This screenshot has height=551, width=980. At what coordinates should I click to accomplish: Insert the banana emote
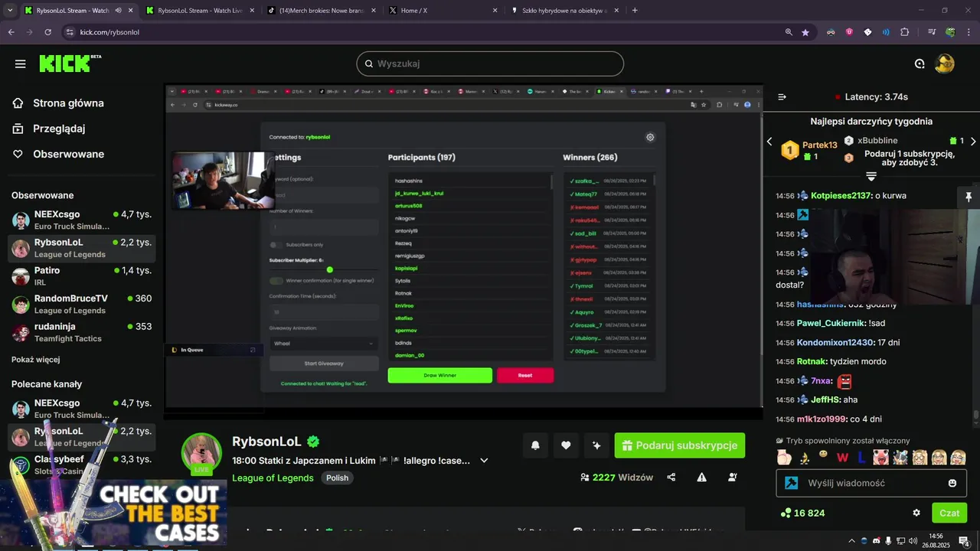point(804,458)
